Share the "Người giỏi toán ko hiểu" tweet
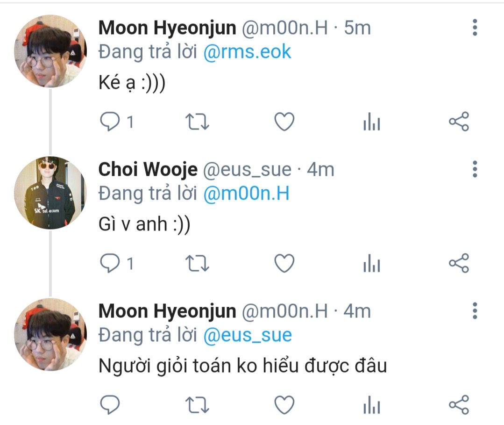This screenshot has width=504, height=425. pyautogui.click(x=459, y=405)
